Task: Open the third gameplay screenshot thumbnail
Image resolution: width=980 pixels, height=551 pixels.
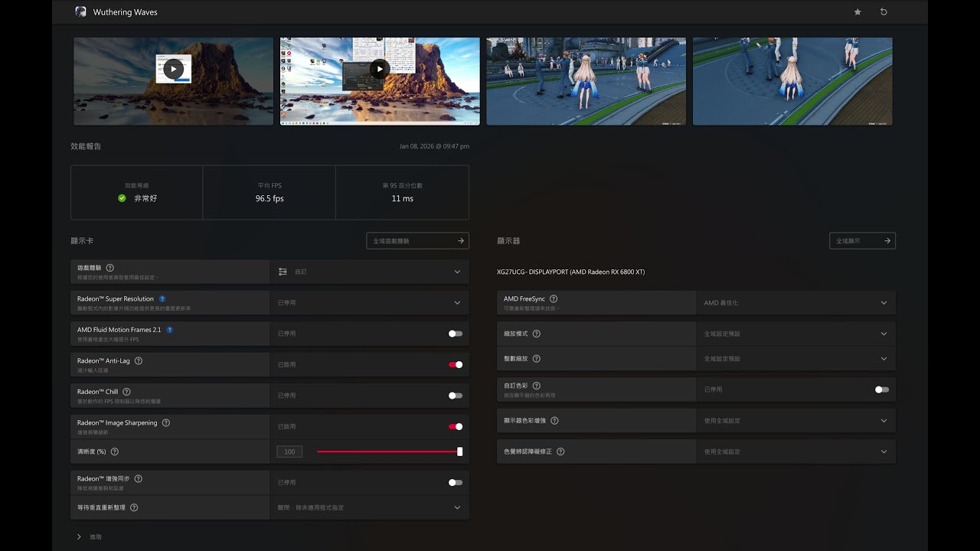Action: coord(586,81)
